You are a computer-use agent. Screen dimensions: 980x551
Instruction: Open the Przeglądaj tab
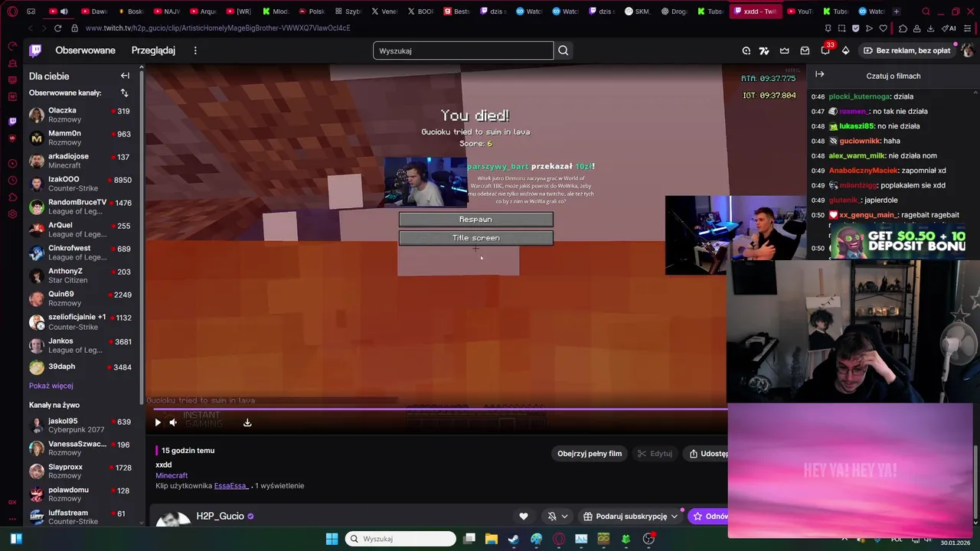153,51
